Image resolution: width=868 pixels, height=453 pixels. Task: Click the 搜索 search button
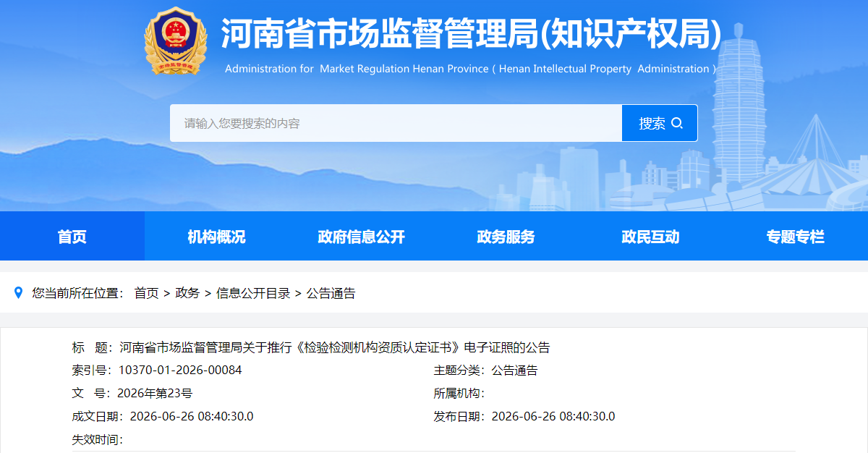[660, 123]
